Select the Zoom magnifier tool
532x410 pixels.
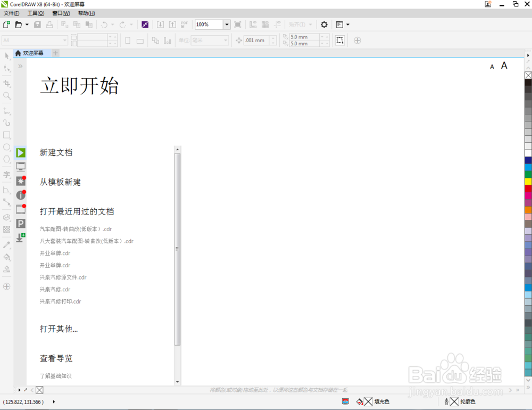[x=7, y=95]
